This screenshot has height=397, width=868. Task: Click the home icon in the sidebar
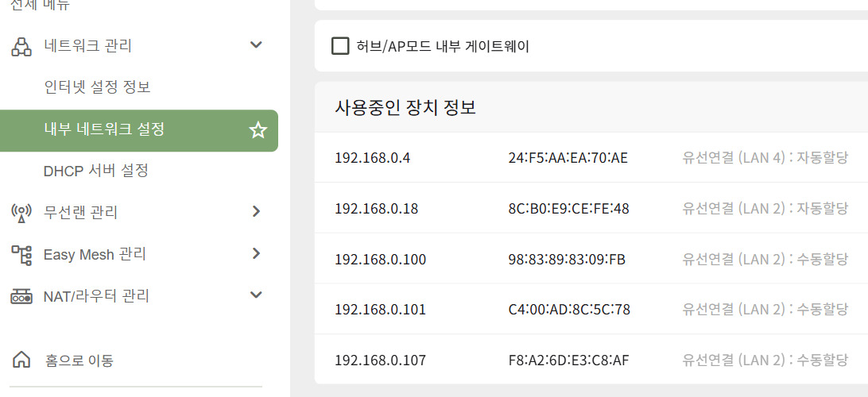click(x=21, y=360)
